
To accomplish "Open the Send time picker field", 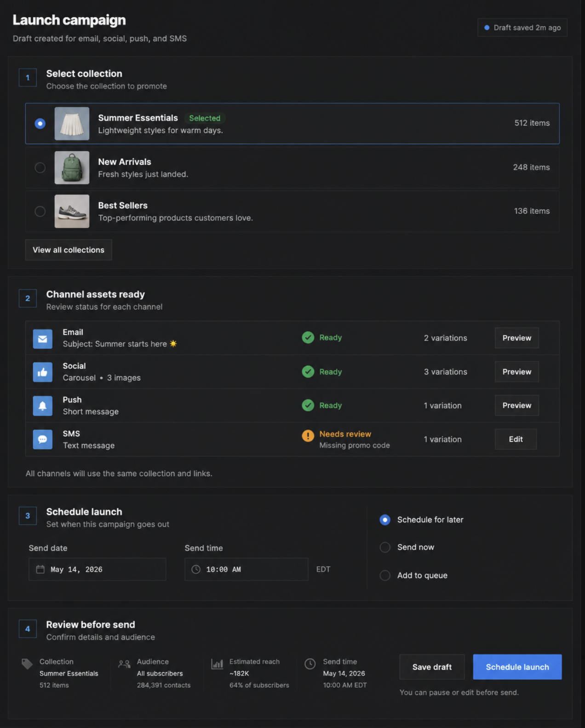I will tap(246, 569).
